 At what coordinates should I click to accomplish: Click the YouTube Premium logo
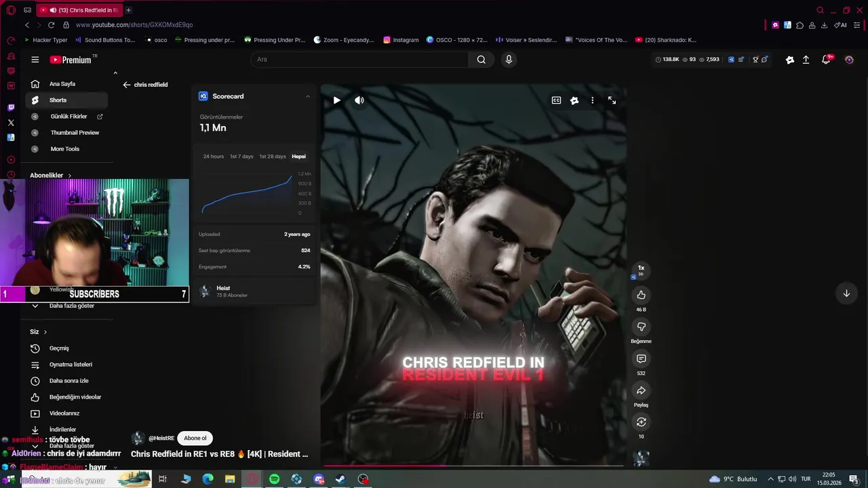(71, 60)
